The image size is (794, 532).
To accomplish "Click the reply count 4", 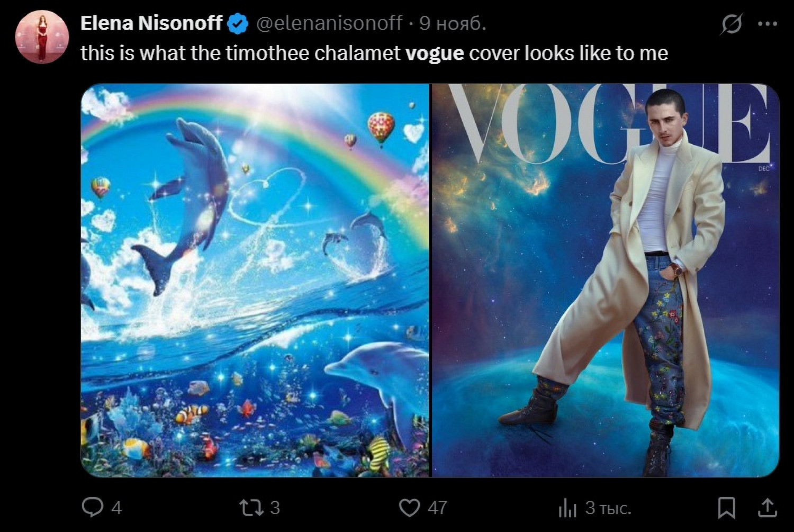I will click(117, 508).
